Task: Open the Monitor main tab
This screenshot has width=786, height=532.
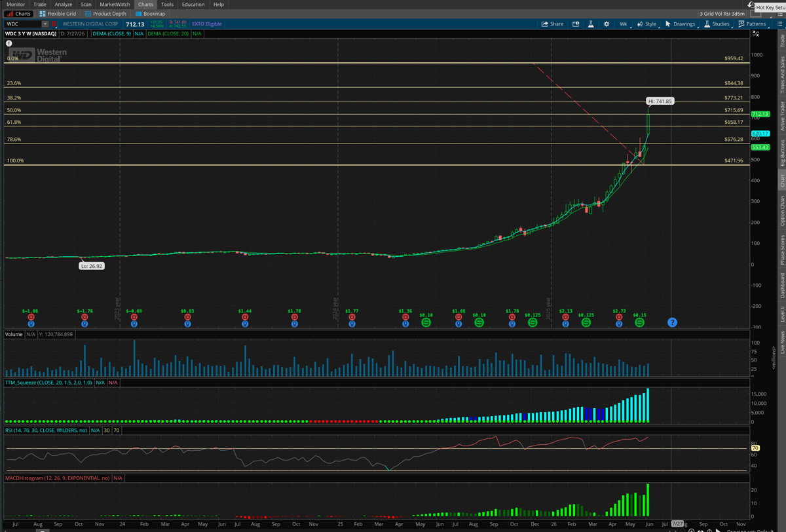Action: (16, 4)
